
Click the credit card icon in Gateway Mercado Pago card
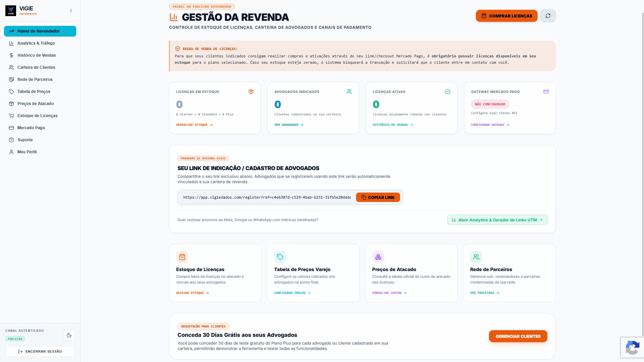click(546, 92)
